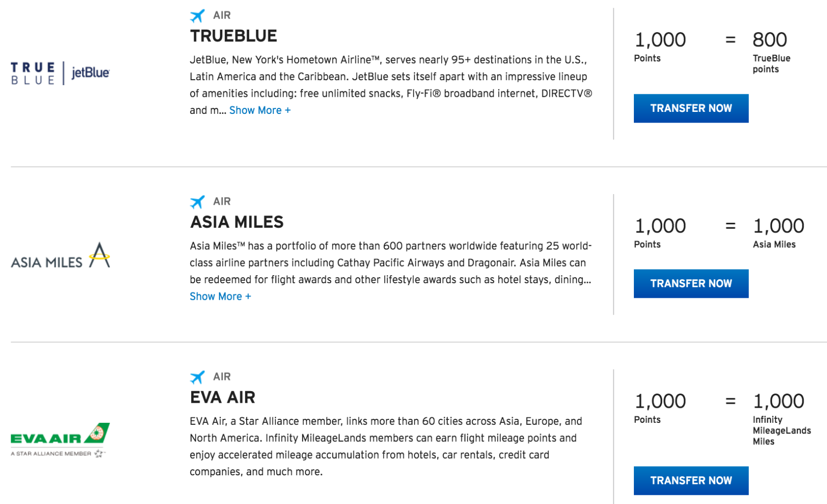This screenshot has height=504, width=827.
Task: Click Transfer Now for Asia Miles
Action: point(691,283)
